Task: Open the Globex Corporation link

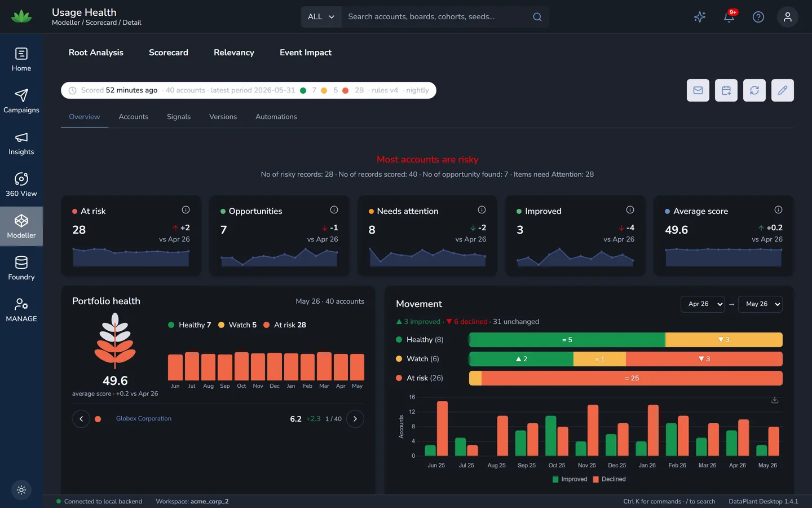Action: [144, 419]
